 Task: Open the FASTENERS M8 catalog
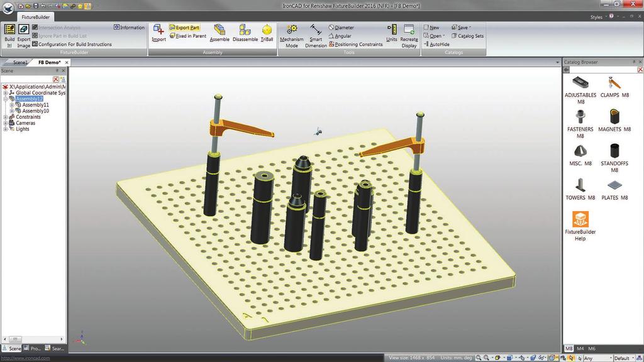point(580,124)
